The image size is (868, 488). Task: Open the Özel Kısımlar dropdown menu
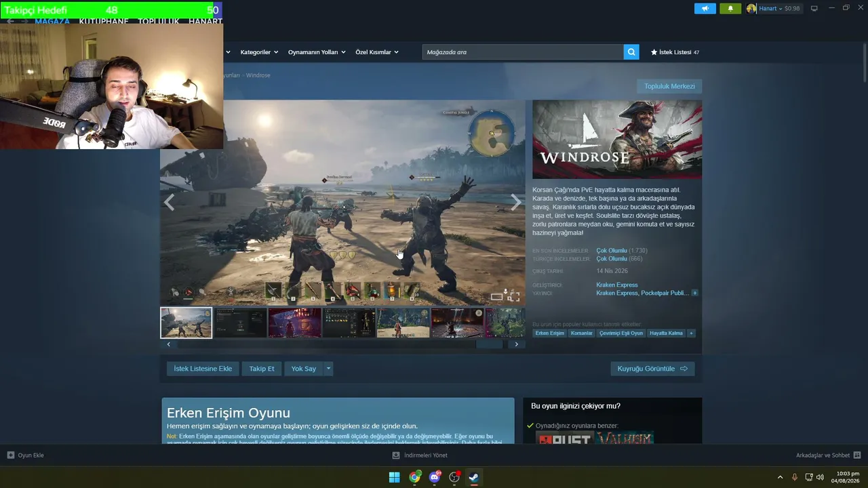tap(377, 52)
